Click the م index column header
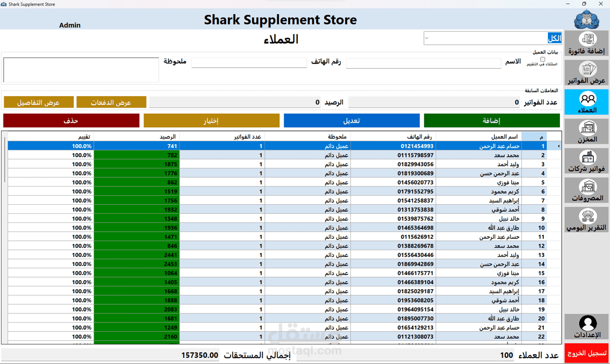This screenshot has height=364, width=610. (534, 136)
